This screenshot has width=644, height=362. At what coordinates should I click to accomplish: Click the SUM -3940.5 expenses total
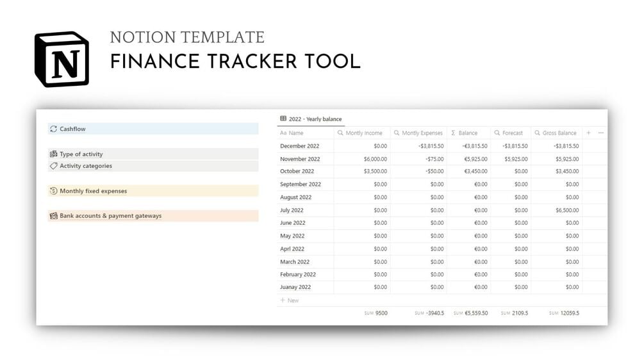click(x=429, y=313)
